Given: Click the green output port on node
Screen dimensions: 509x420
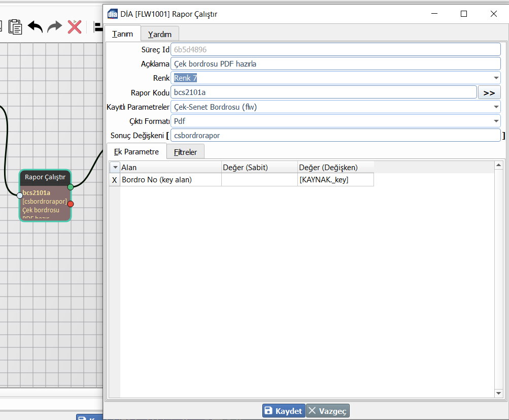Looking at the screenshot, I should click(x=71, y=187).
